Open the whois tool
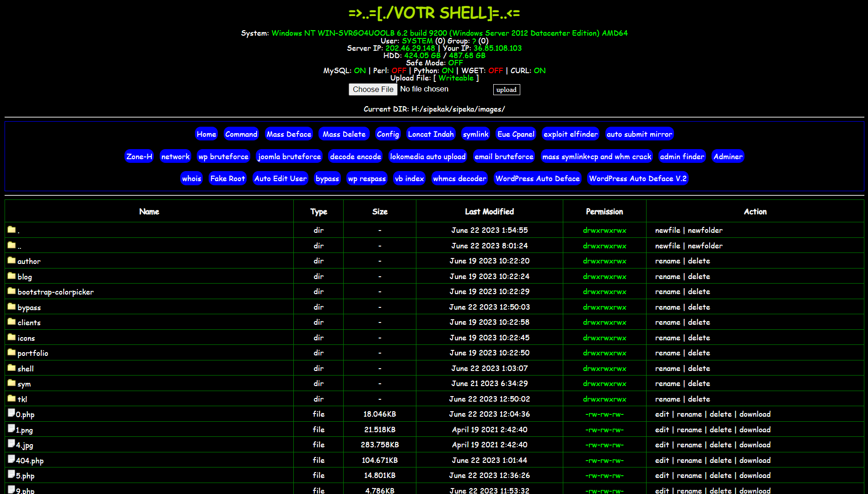Viewport: 868px width, 494px height. [x=192, y=178]
